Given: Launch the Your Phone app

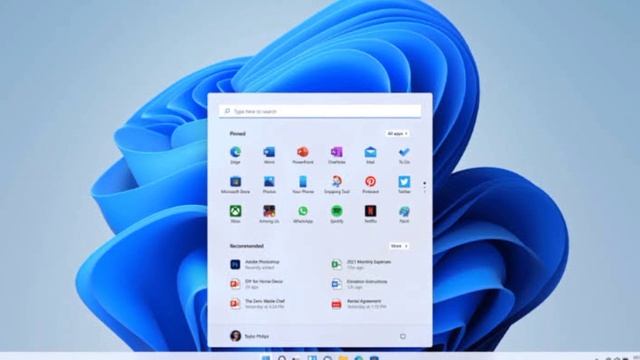Looking at the screenshot, I should (303, 184).
